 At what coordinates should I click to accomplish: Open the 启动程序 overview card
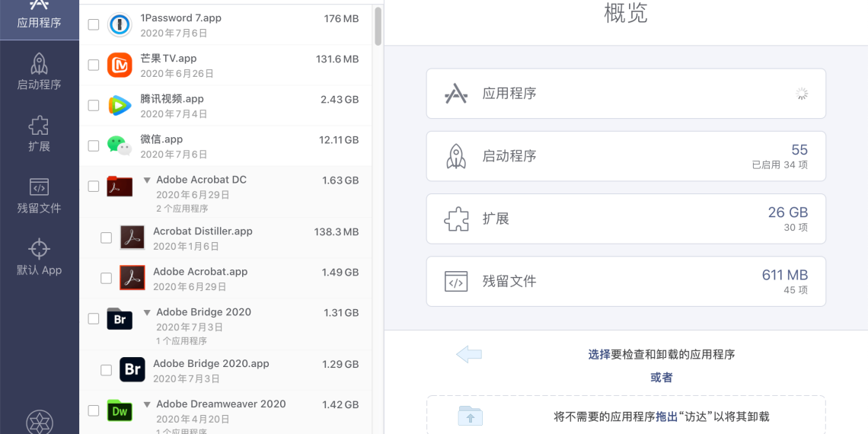(x=626, y=156)
